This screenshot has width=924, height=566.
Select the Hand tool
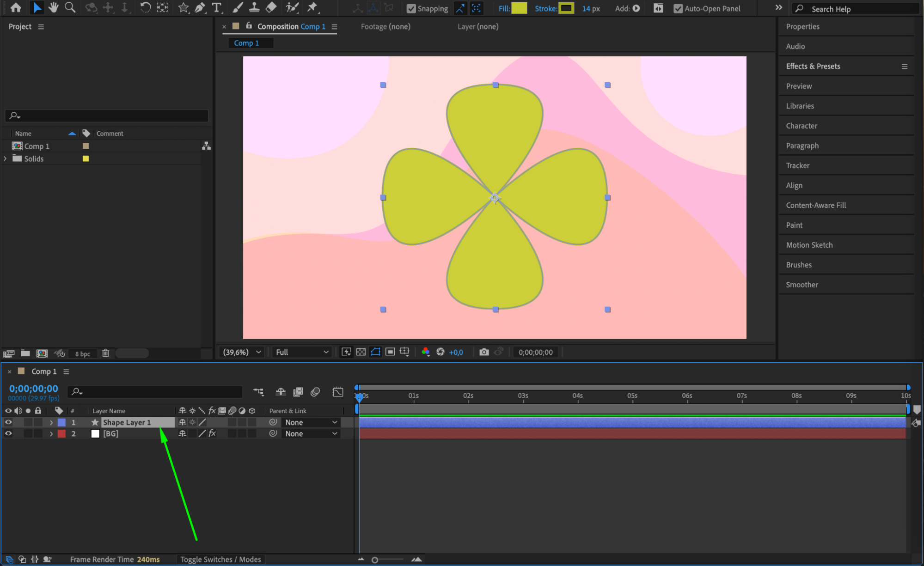(54, 7)
